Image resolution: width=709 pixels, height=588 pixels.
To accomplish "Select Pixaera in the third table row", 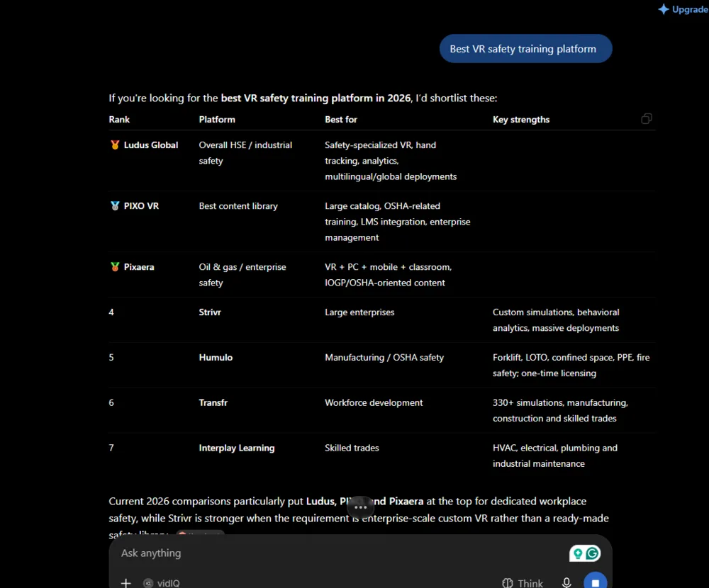I will pos(139,266).
